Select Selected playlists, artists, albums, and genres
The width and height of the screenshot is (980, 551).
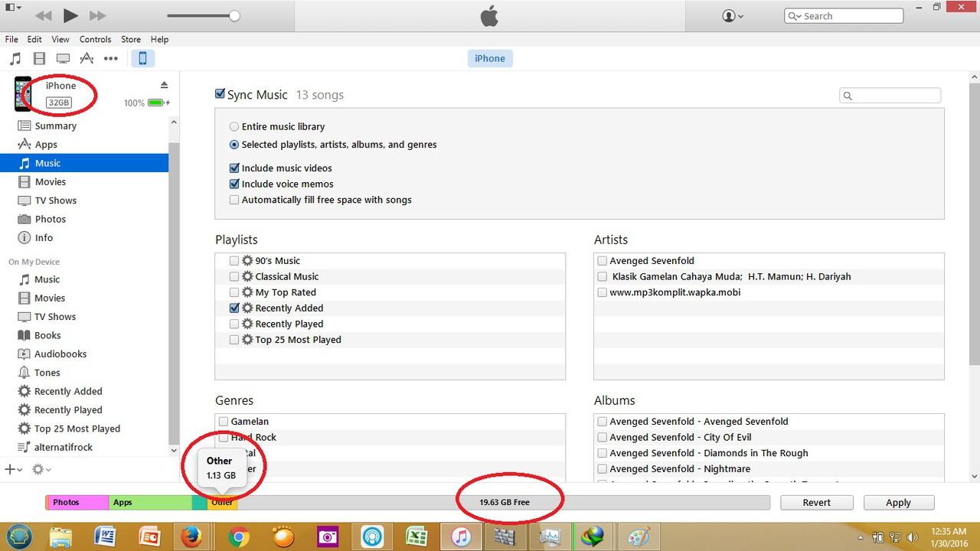point(234,145)
